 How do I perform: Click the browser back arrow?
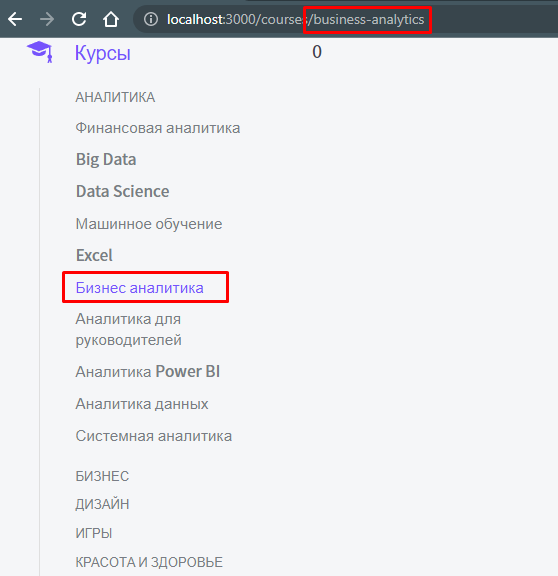(x=15, y=19)
